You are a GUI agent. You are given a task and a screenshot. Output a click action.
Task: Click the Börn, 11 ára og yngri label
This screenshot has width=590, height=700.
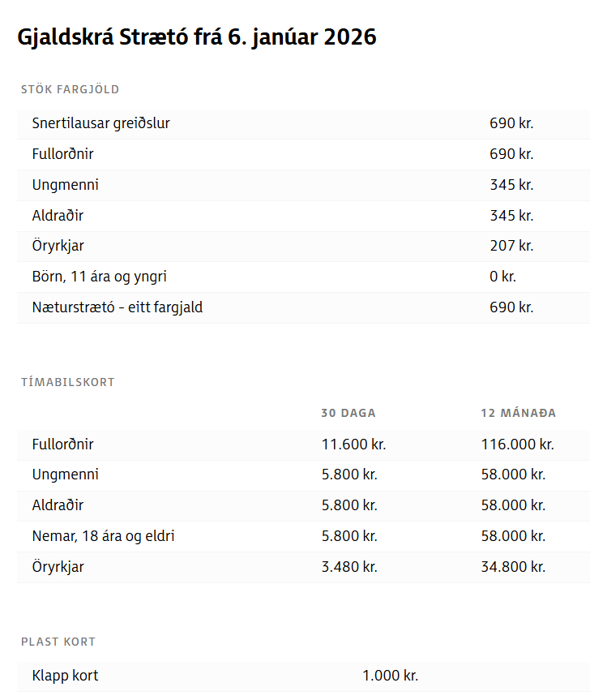click(100, 277)
